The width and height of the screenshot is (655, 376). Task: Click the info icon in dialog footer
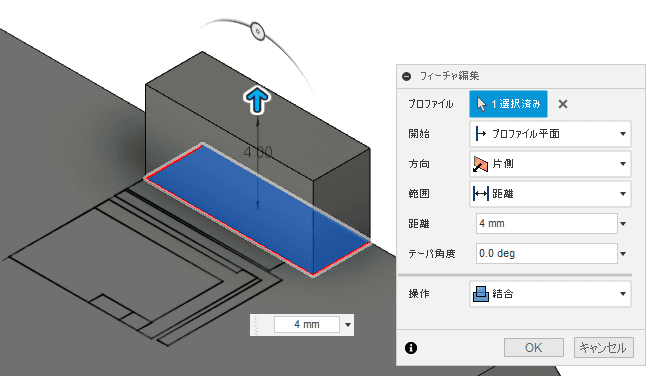tap(411, 348)
